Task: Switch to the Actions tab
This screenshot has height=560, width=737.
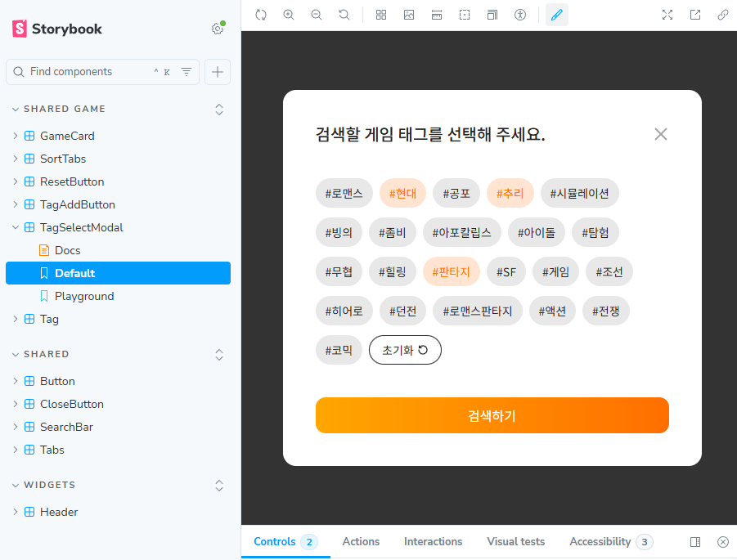Action: tap(361, 542)
